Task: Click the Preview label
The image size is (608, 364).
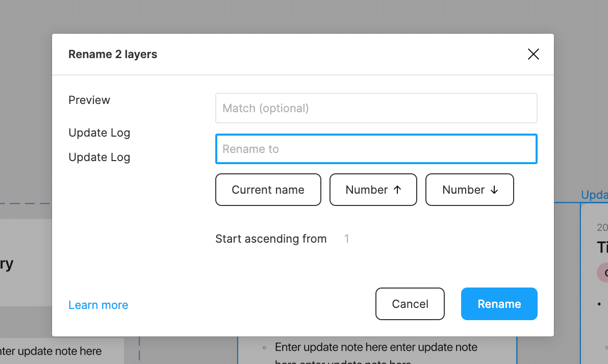Action: pyautogui.click(x=89, y=100)
